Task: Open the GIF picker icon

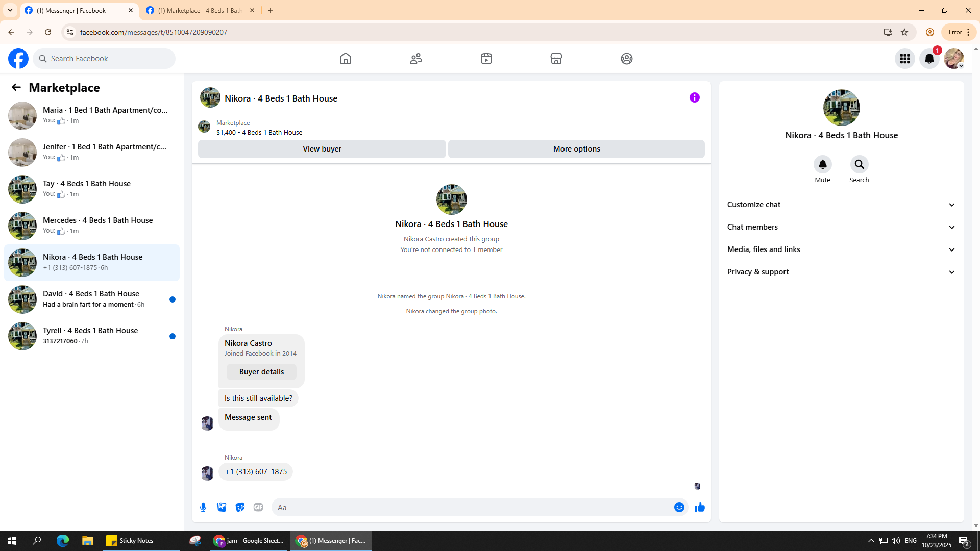Action: (258, 507)
